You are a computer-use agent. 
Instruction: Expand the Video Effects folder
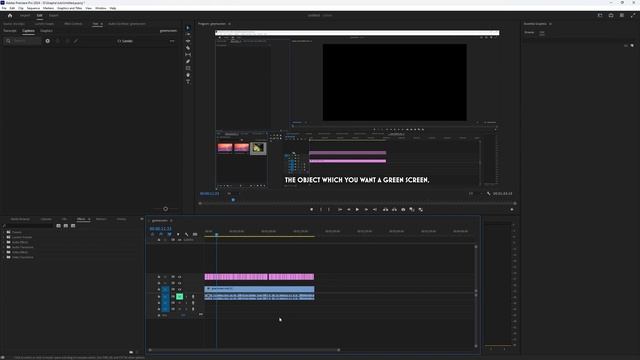click(4, 252)
